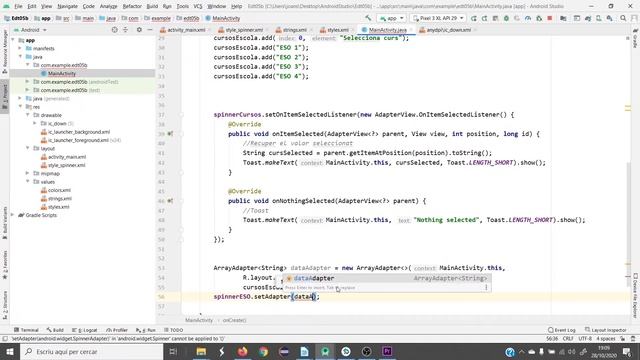The image size is (640, 360).
Task: Open the Android project view dropdown
Action: [x=30, y=30]
